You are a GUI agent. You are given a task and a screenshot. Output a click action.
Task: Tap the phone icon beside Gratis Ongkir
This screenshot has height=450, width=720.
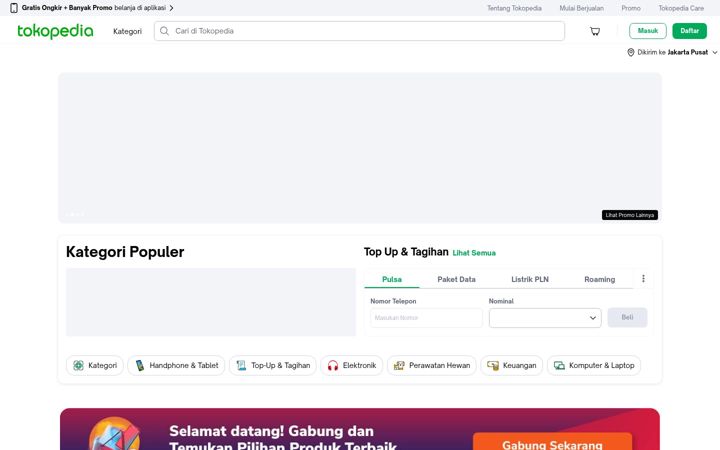click(14, 8)
